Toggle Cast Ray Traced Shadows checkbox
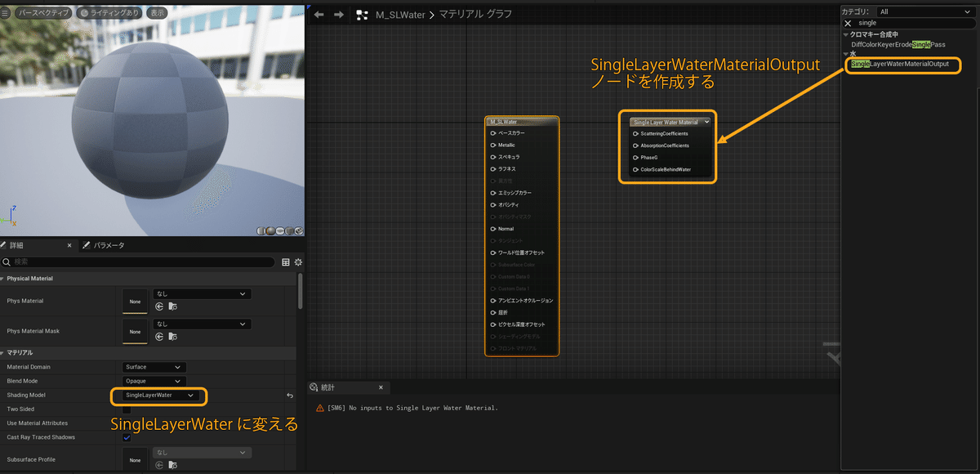Viewport: 980px width, 474px height. 127,437
